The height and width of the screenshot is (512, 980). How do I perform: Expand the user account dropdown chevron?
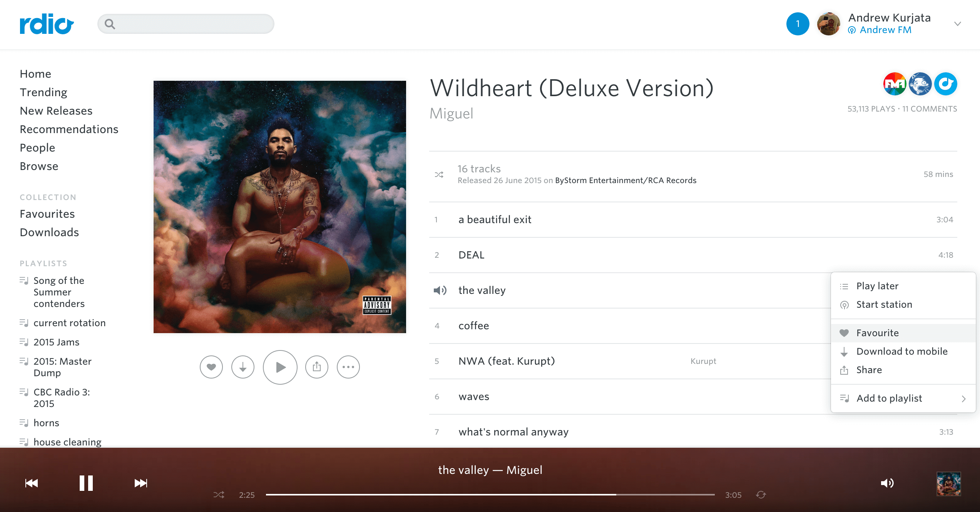(x=958, y=24)
